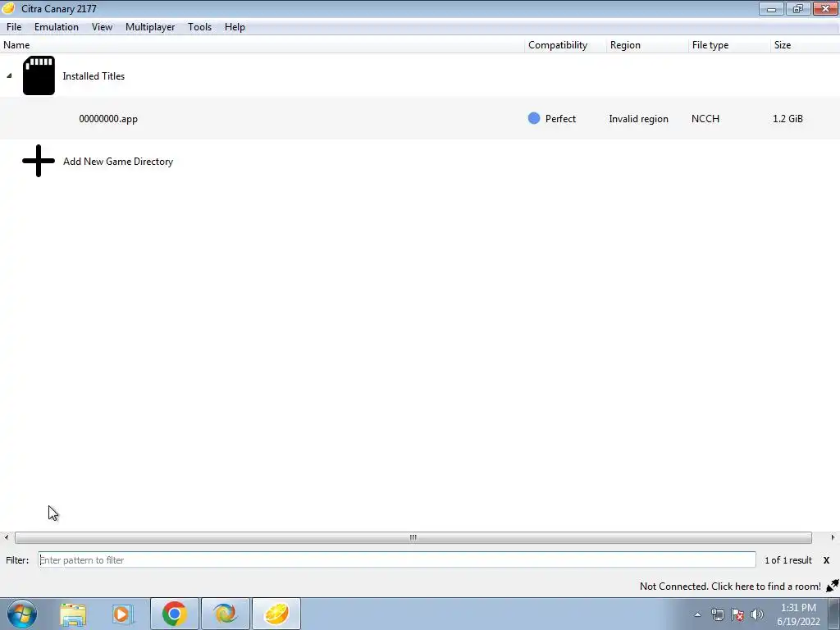840x630 pixels.
Task: Open the Tools menu
Action: [x=199, y=27]
